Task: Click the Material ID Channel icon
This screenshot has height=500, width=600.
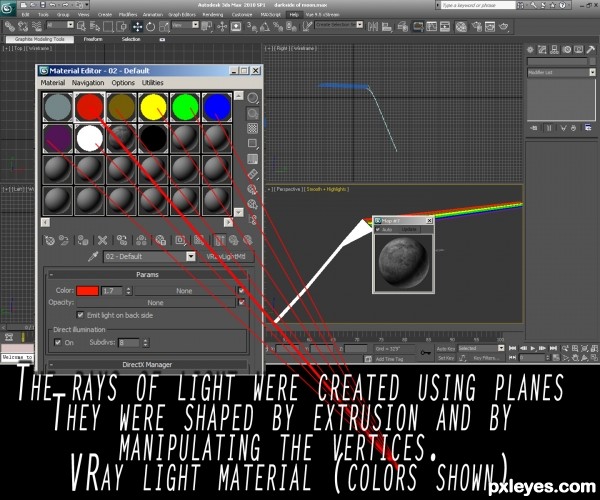Action: click(x=180, y=240)
